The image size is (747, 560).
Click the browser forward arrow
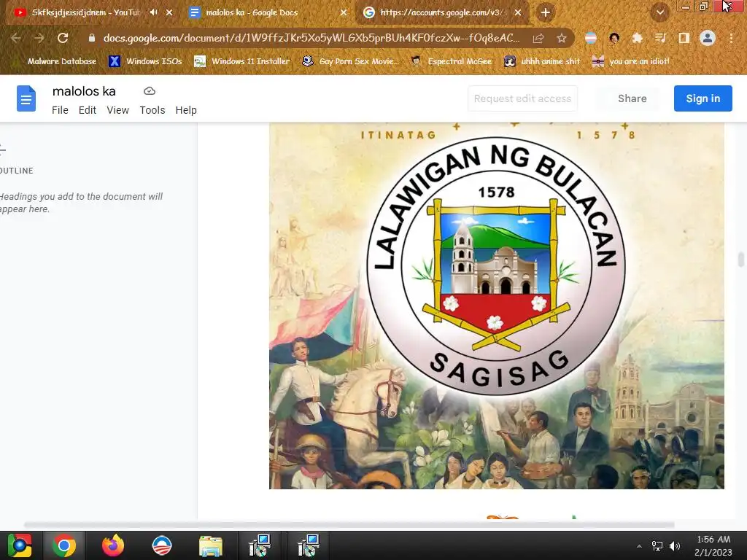[x=39, y=38]
